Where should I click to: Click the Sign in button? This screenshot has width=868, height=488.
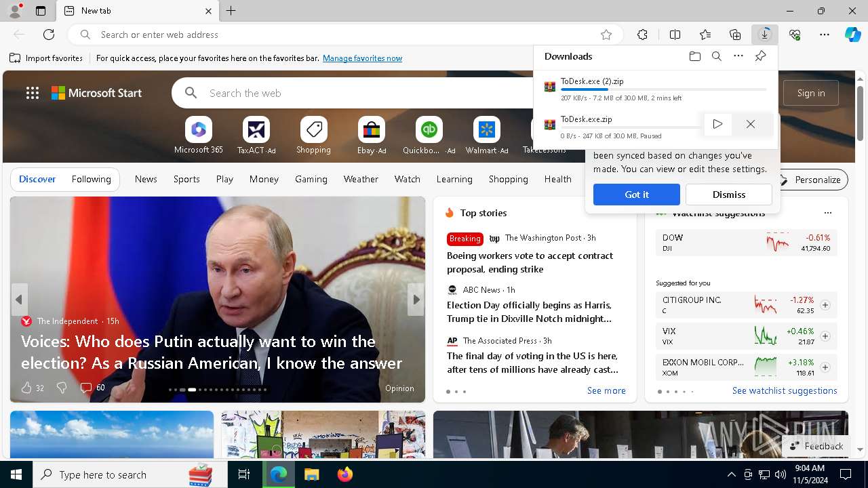click(x=811, y=93)
